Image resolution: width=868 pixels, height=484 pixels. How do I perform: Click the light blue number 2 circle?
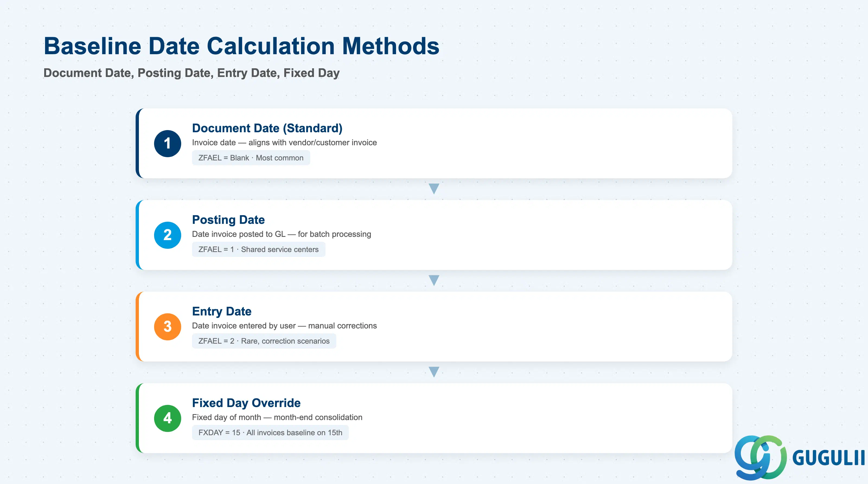click(167, 235)
